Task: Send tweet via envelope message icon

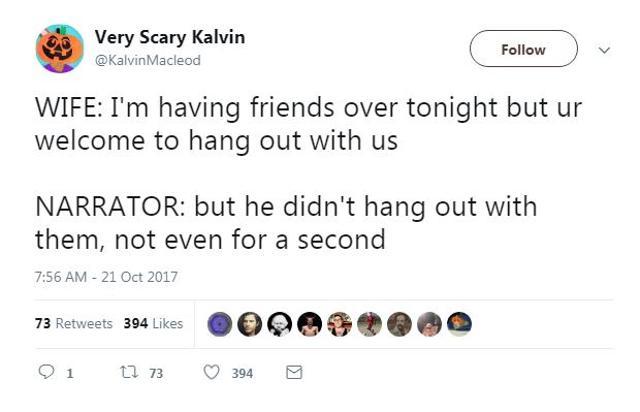Action: click(x=294, y=372)
